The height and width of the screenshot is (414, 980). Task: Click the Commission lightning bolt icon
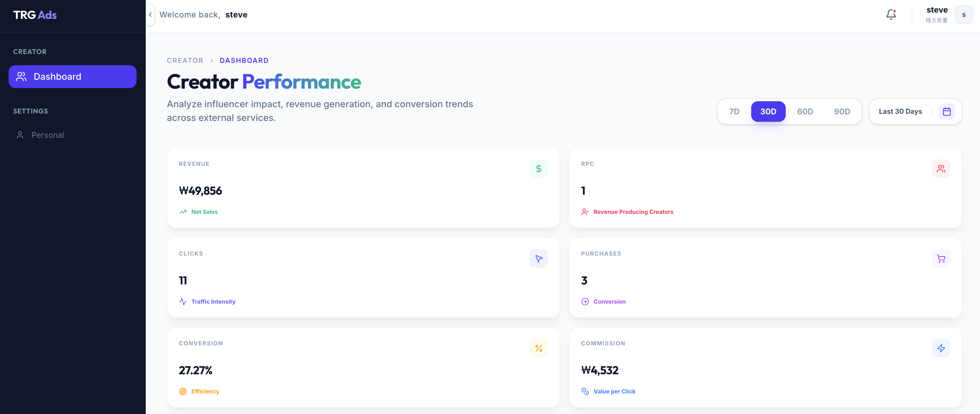pos(941,348)
